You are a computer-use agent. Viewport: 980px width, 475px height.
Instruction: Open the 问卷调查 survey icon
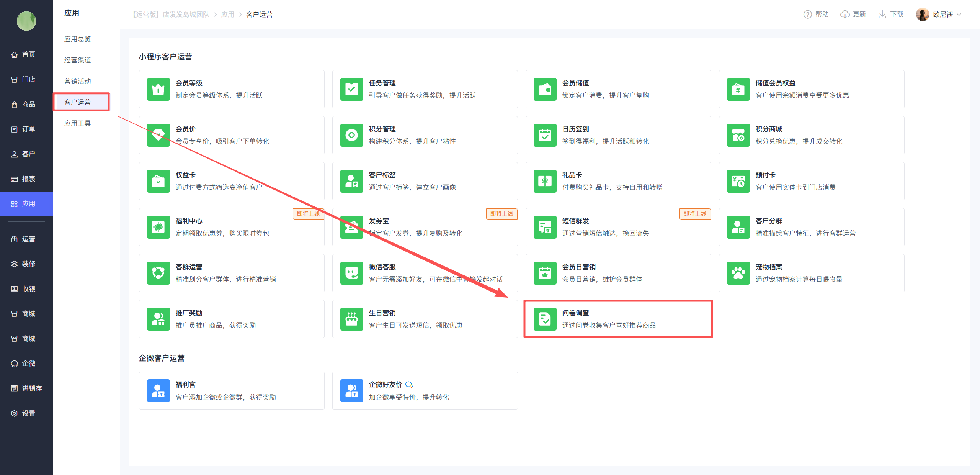tap(545, 319)
